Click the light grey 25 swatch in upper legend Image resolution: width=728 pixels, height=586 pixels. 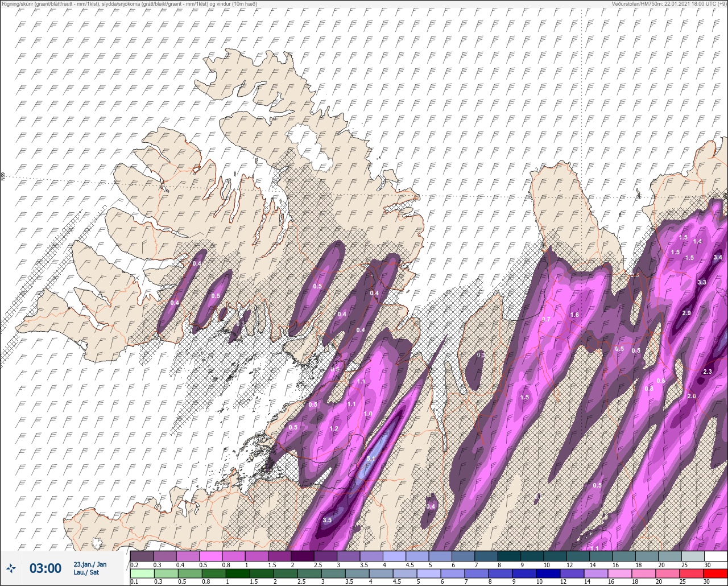click(693, 556)
